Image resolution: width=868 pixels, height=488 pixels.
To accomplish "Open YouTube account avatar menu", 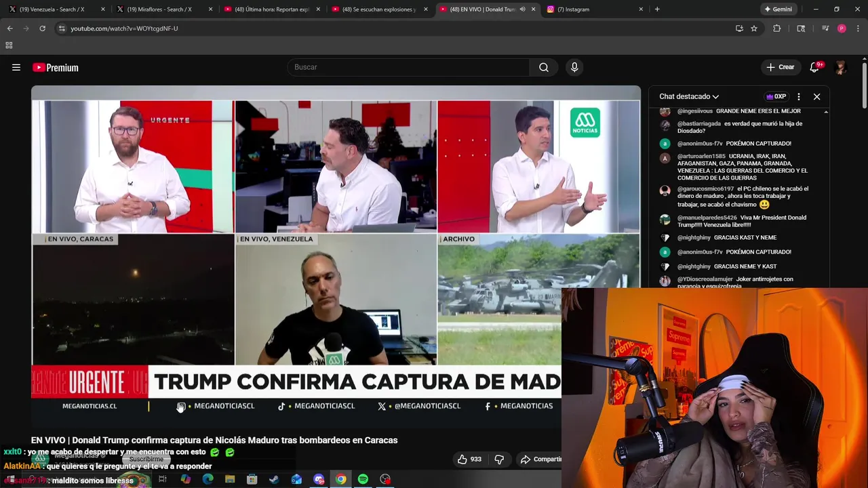I will tap(841, 67).
